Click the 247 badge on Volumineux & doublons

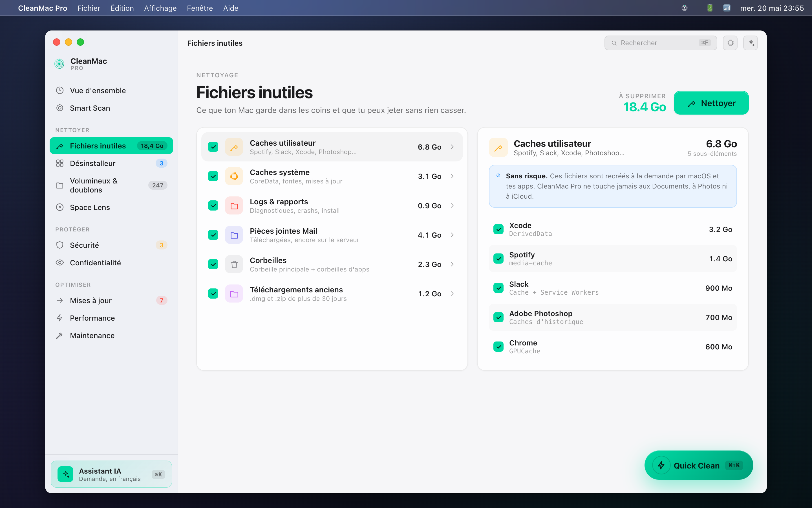[x=158, y=185]
